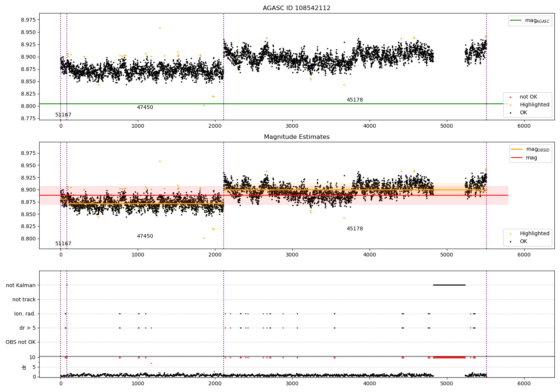Click obsid label 45178 in the AGASC panel
Screen dimensions: 560x392
click(355, 100)
